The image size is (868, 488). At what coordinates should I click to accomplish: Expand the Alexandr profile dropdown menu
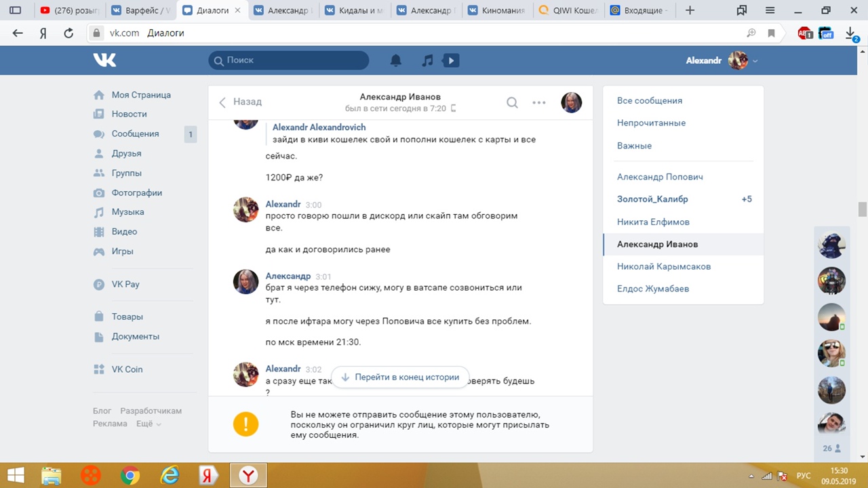coord(755,61)
